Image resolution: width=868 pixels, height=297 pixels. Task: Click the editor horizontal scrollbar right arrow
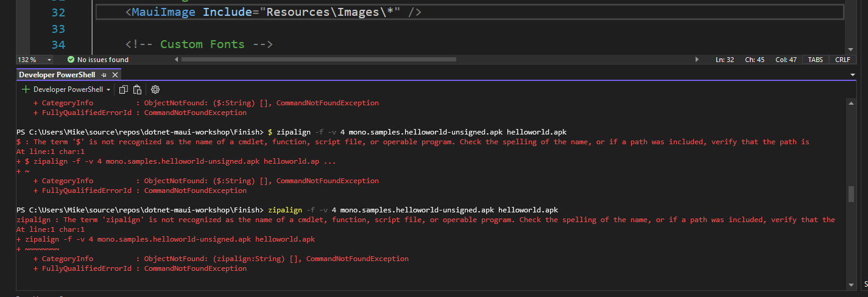click(697, 60)
